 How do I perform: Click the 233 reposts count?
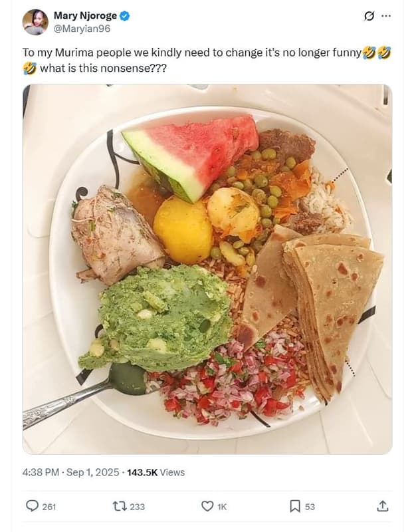137,507
